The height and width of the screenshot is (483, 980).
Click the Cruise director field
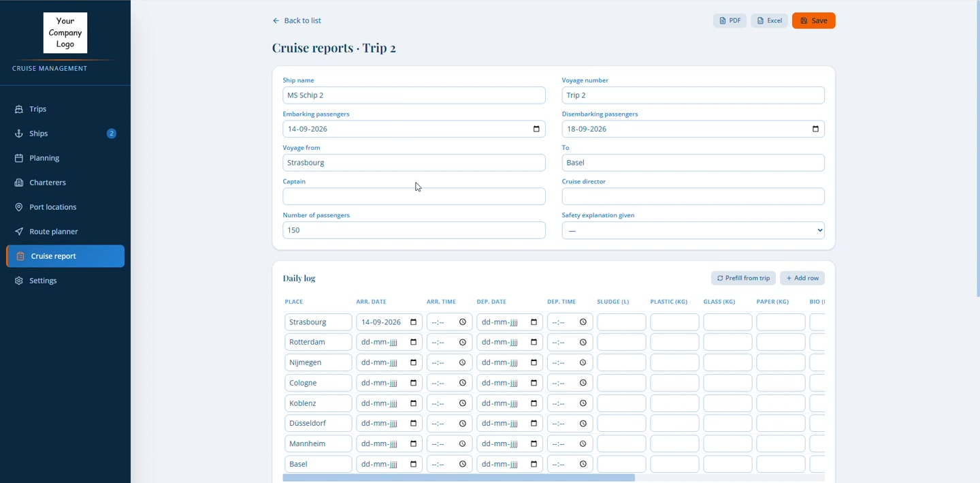[693, 196]
